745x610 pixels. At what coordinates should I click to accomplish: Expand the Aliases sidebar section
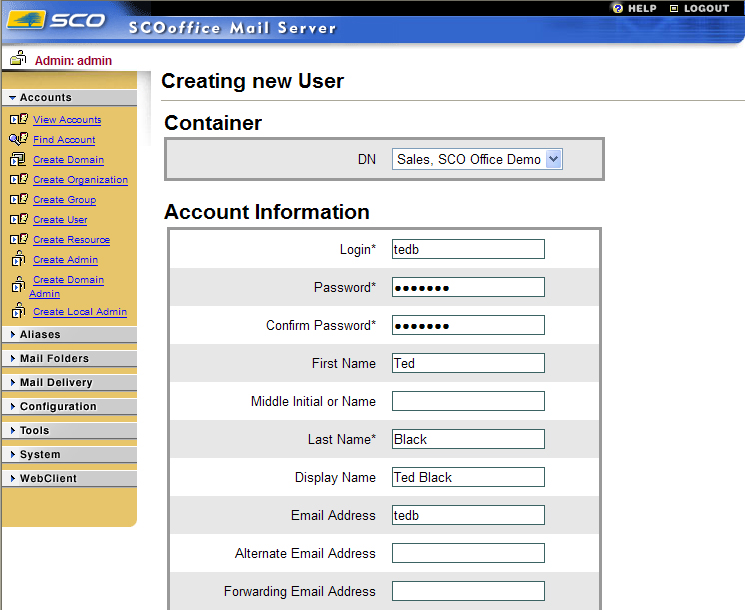click(x=40, y=335)
